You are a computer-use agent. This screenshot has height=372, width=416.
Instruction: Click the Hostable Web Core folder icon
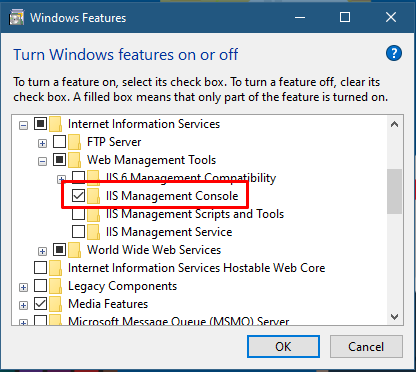(x=56, y=268)
